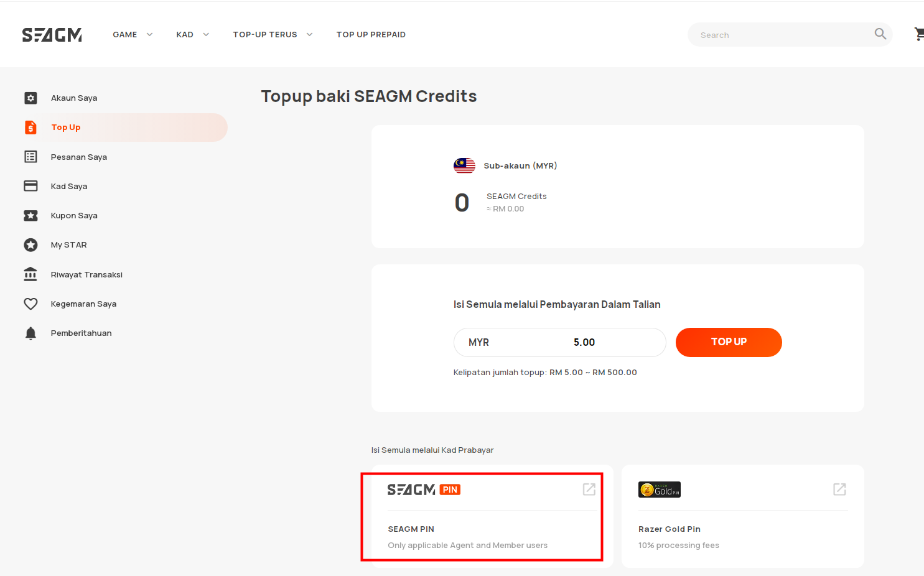Viewport: 924px width, 576px height.
Task: Open TOP UP PREPAID menu item
Action: click(371, 35)
